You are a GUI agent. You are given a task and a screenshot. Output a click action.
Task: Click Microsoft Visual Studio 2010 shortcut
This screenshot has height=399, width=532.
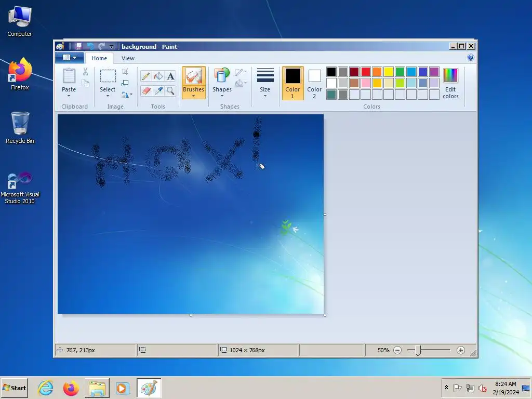pyautogui.click(x=20, y=188)
